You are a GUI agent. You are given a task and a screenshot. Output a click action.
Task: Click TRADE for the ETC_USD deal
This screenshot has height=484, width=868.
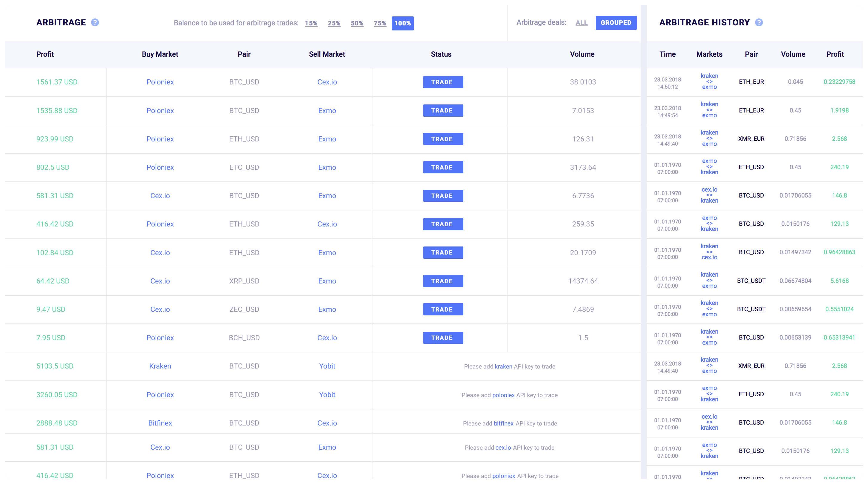443,167
